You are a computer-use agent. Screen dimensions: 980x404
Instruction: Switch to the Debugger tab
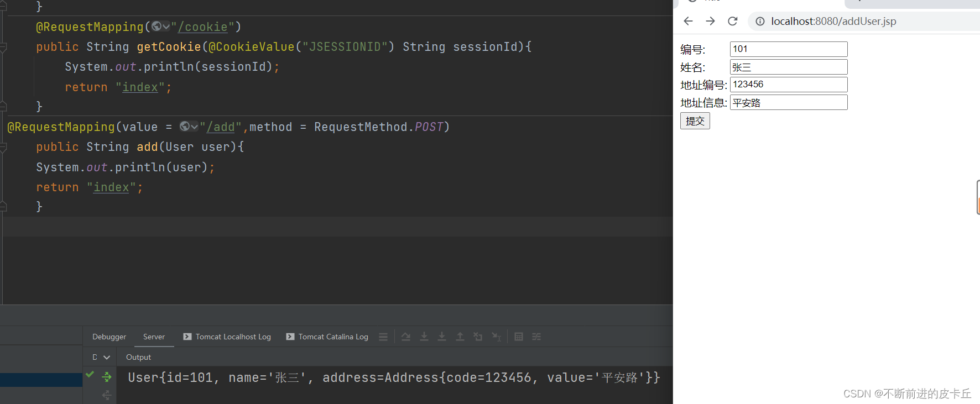point(109,337)
